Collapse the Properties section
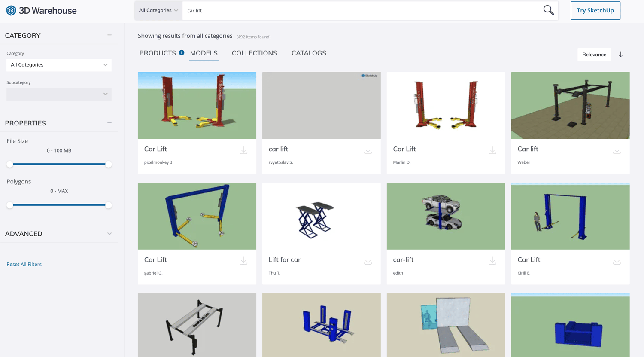644x357 pixels. (109, 123)
